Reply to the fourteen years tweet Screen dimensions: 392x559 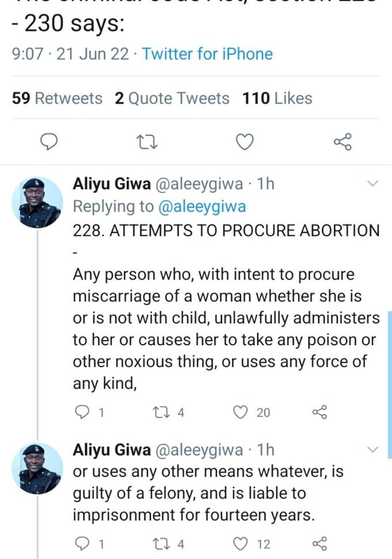[84, 543]
